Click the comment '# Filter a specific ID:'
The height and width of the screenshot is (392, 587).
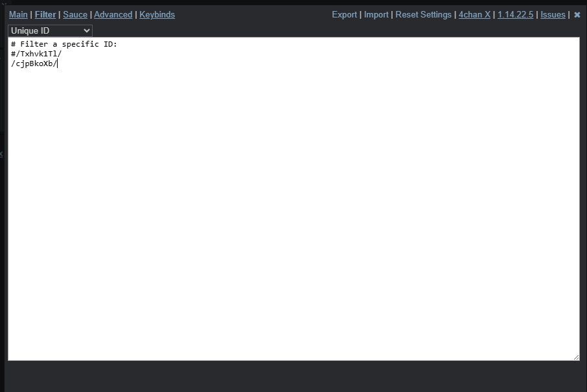coord(64,44)
